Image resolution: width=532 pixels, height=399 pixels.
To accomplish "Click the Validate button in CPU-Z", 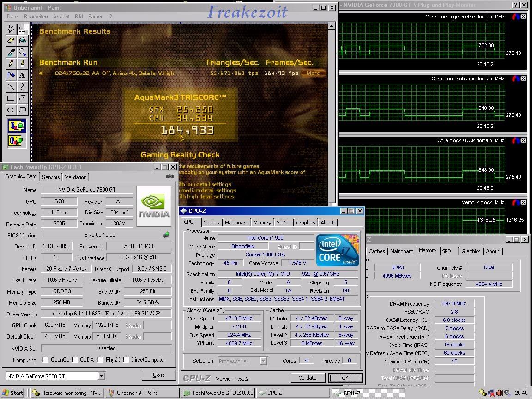I will 308,378.
